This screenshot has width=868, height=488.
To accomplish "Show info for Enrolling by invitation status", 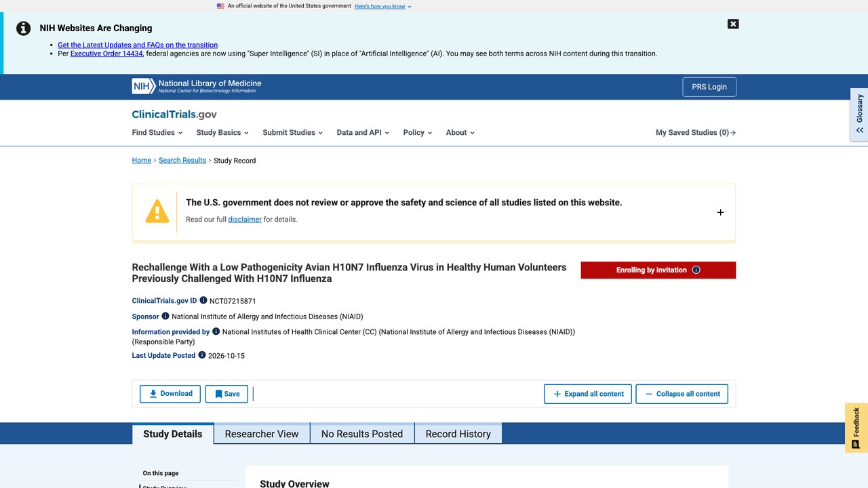I will pos(696,270).
